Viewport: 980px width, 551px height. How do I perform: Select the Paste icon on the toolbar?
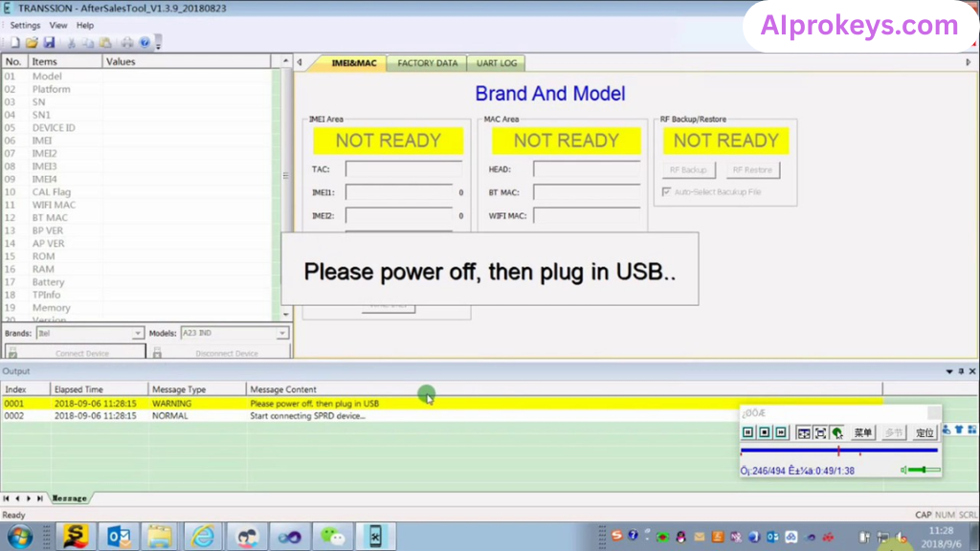click(x=106, y=43)
